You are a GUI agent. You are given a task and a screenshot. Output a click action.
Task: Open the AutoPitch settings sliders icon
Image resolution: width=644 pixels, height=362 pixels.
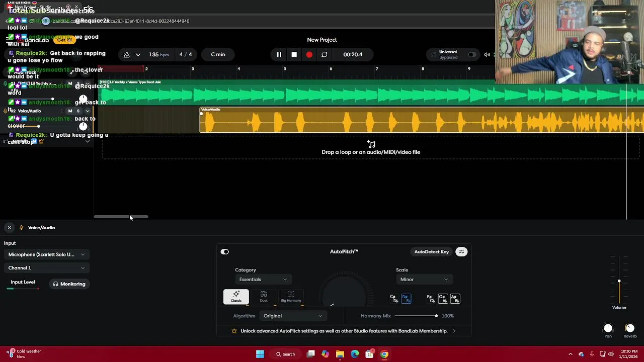click(x=461, y=252)
